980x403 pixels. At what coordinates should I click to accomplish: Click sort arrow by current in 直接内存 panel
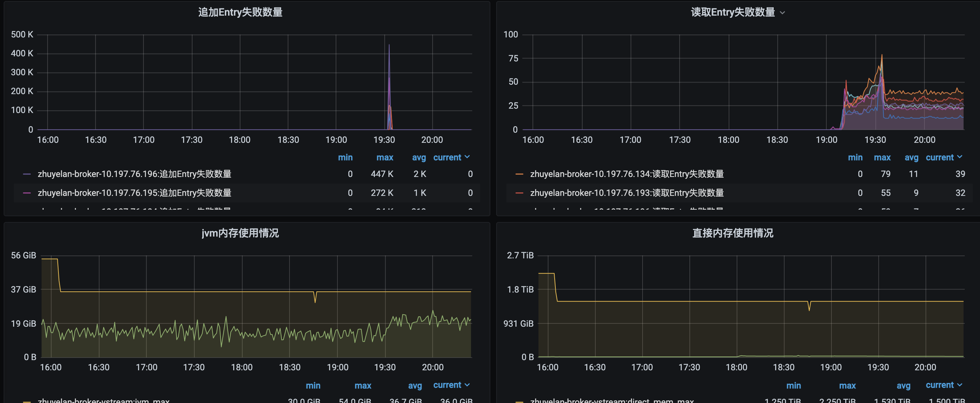point(959,385)
